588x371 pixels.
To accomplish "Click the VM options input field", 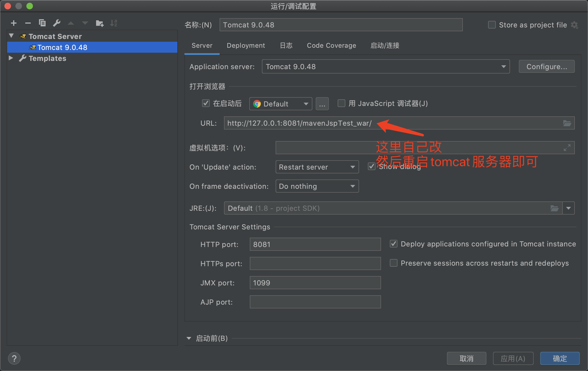I will (425, 148).
